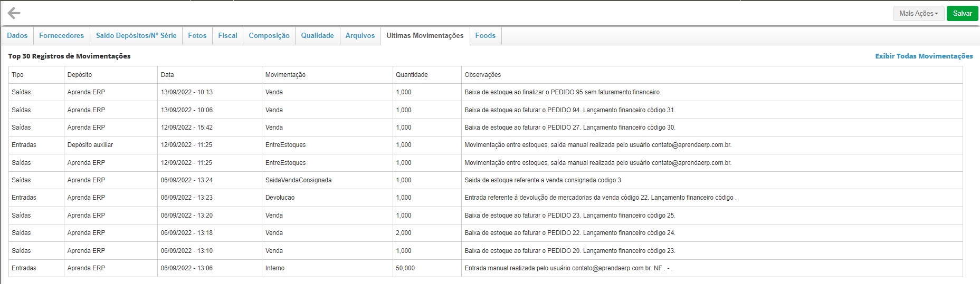Switch to the Dados tab
980x284 pixels.
coord(17,36)
